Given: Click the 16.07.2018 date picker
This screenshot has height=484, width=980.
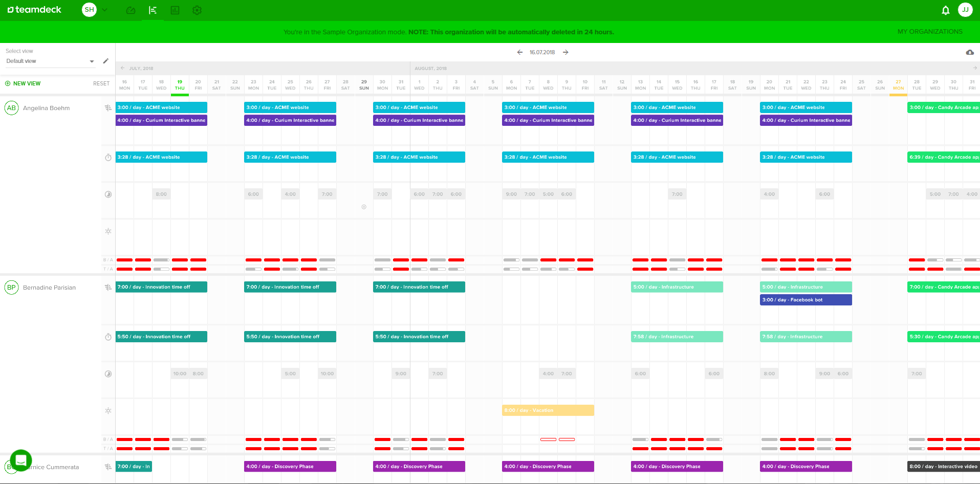Looking at the screenshot, I should click(x=542, y=52).
